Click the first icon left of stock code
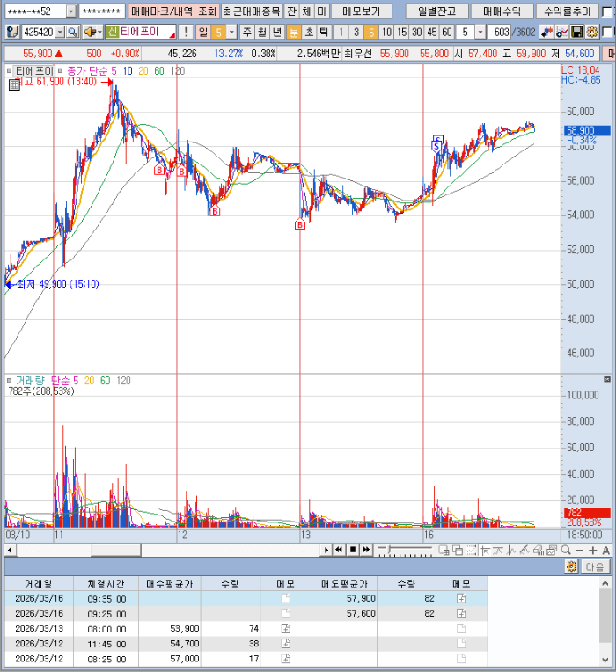The height and width of the screenshot is (672, 616). (x=12, y=32)
